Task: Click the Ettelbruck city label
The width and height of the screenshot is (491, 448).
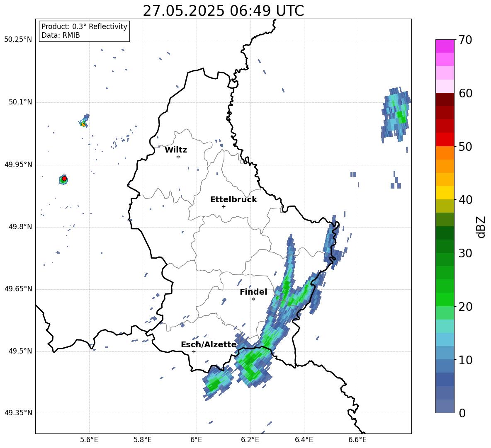Action: pos(233,200)
